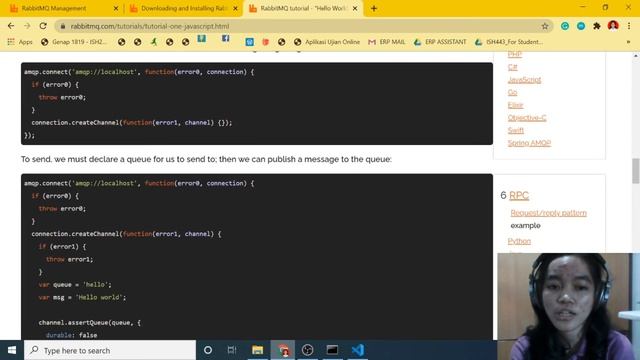Open the orange shield icon bookmark
The height and width of the screenshot is (360, 640).
pos(266,42)
